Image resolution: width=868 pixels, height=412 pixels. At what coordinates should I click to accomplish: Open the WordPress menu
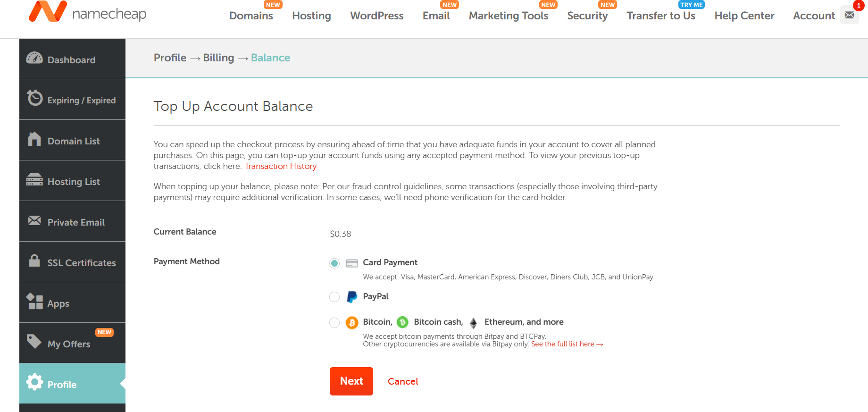(377, 16)
